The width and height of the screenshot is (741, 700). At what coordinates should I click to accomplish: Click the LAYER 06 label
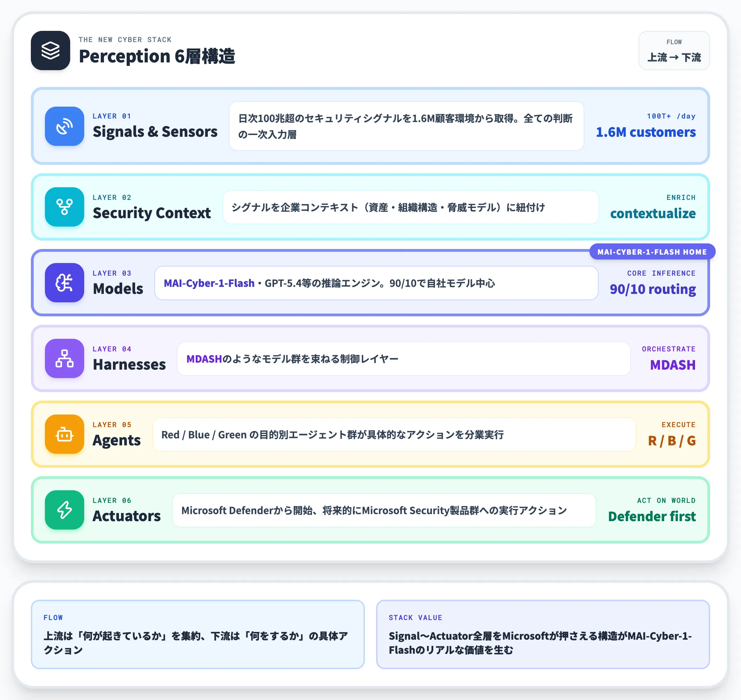[112, 500]
